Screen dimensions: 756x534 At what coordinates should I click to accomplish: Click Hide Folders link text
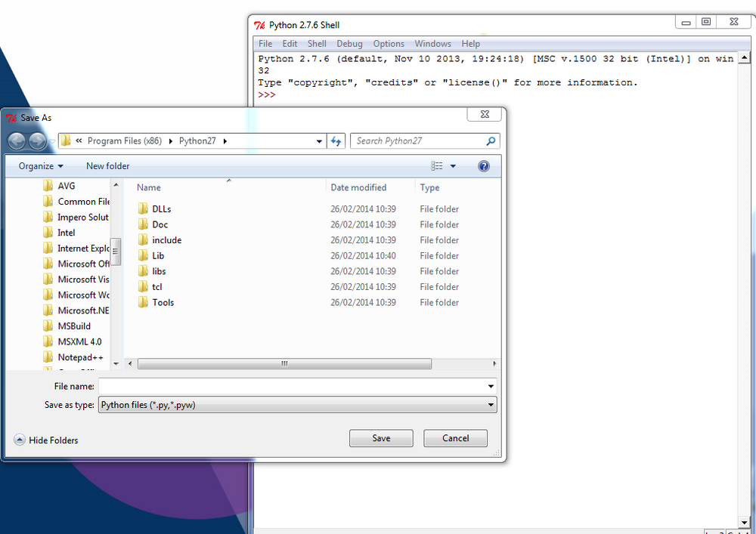54,440
